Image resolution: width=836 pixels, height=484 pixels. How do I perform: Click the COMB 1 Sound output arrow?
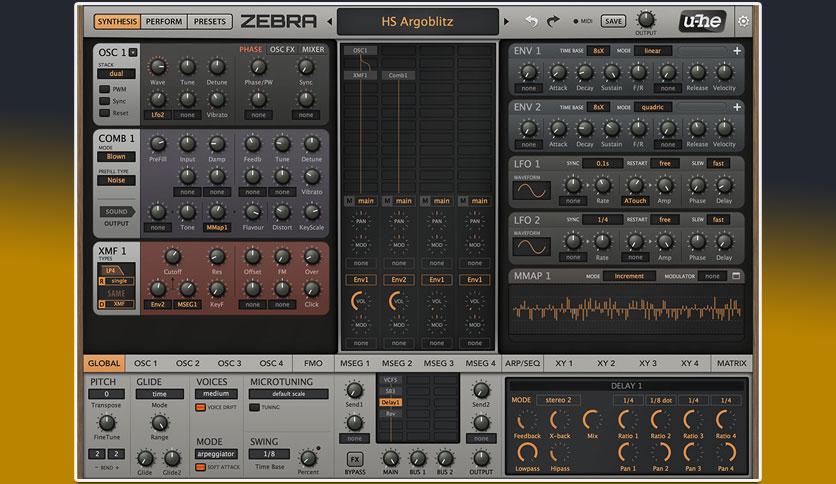click(x=117, y=212)
